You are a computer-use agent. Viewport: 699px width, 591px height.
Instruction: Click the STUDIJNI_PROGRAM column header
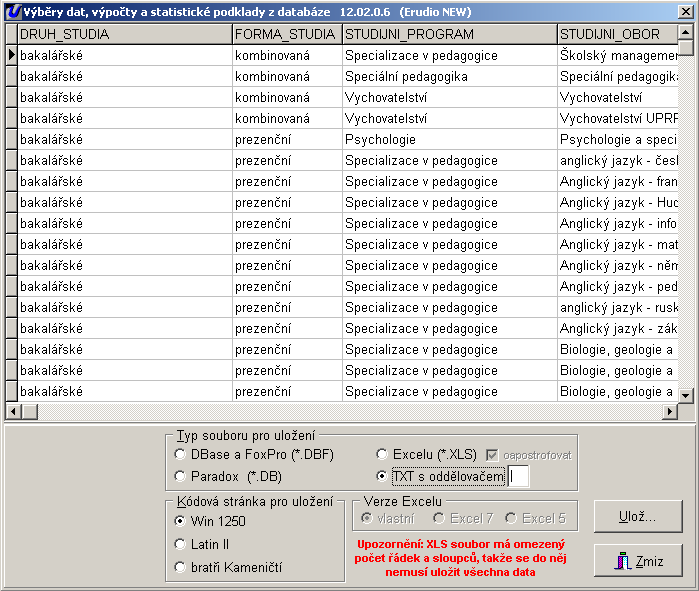coord(449,34)
